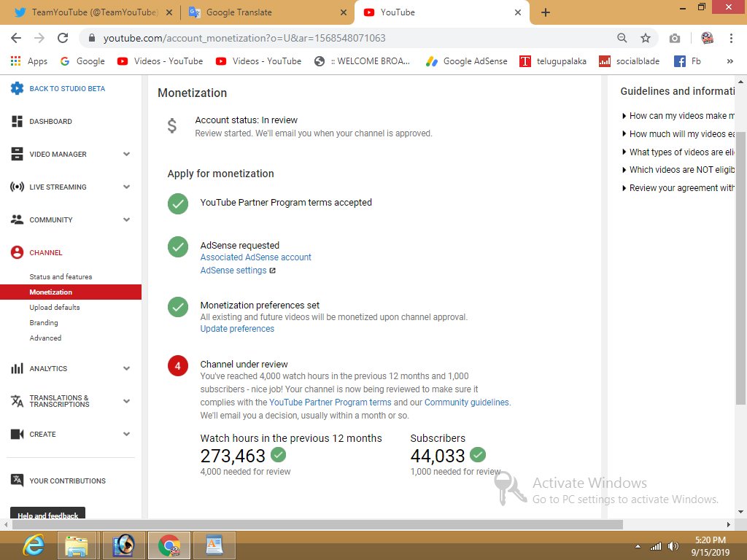Viewport: 747px width, 560px height.
Task: Expand Translations & Transcriptions chevron
Action: (127, 401)
